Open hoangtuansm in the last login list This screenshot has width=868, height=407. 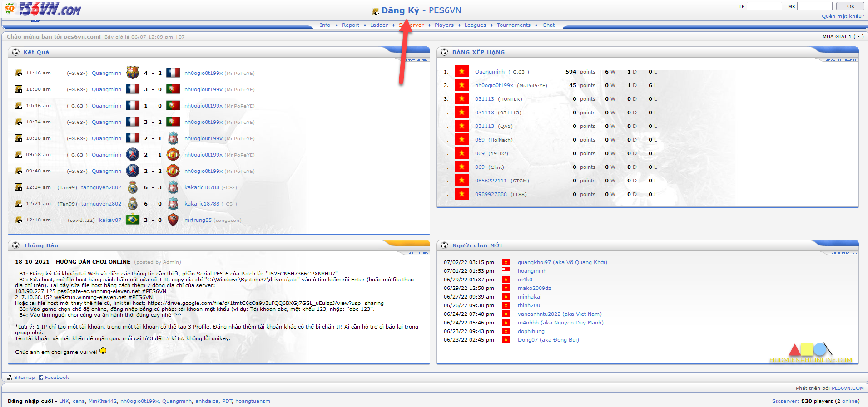pyautogui.click(x=253, y=401)
